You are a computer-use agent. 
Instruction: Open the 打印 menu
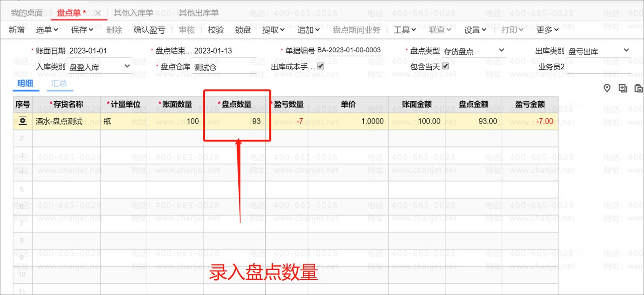(x=512, y=30)
